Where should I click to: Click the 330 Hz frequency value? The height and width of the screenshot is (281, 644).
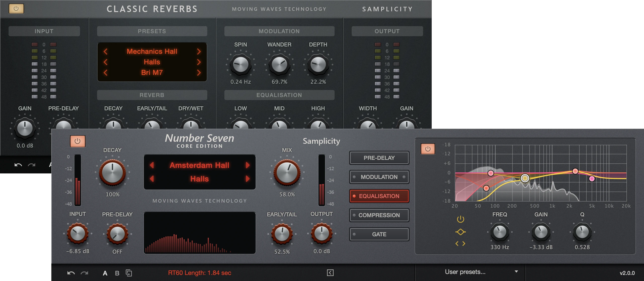(500, 247)
